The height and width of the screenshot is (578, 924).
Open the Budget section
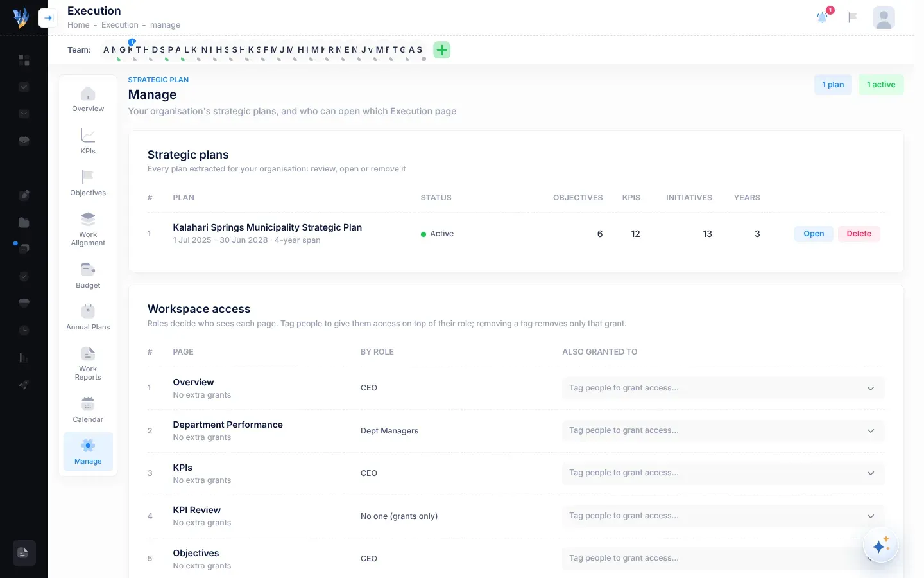pyautogui.click(x=88, y=276)
